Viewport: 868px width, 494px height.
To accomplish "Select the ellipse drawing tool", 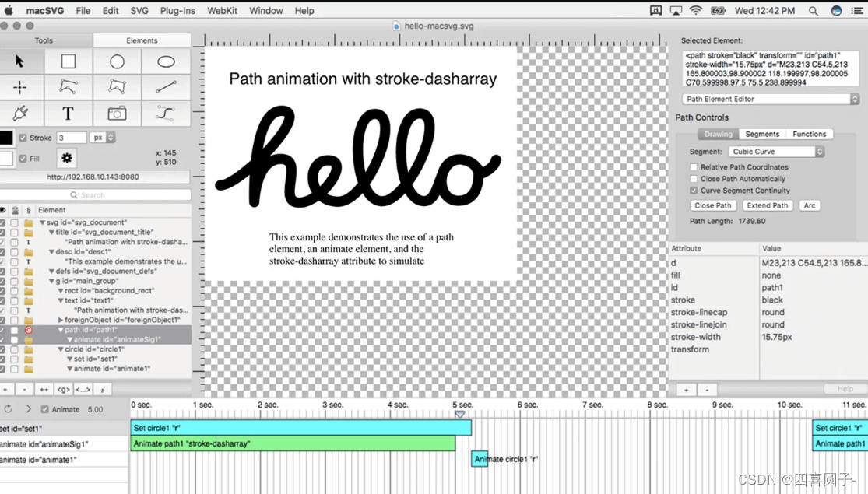I will pos(166,61).
